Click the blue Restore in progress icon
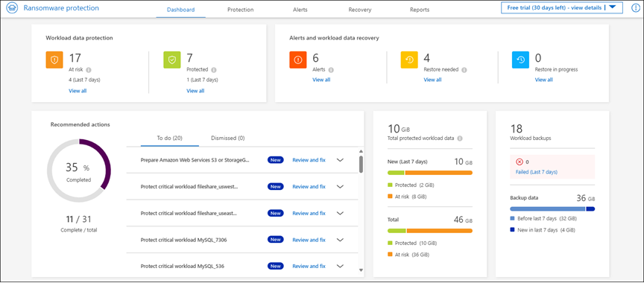The height and width of the screenshot is (283, 644). point(520,60)
